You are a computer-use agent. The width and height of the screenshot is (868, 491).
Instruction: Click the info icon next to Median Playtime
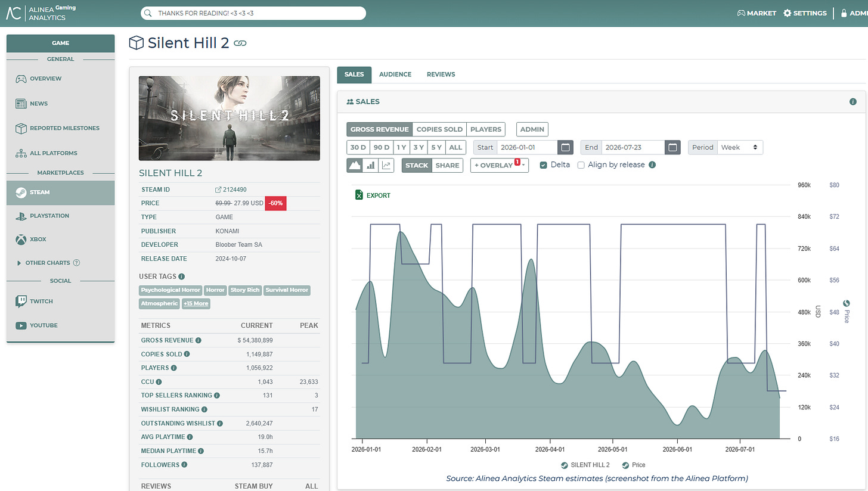point(200,451)
